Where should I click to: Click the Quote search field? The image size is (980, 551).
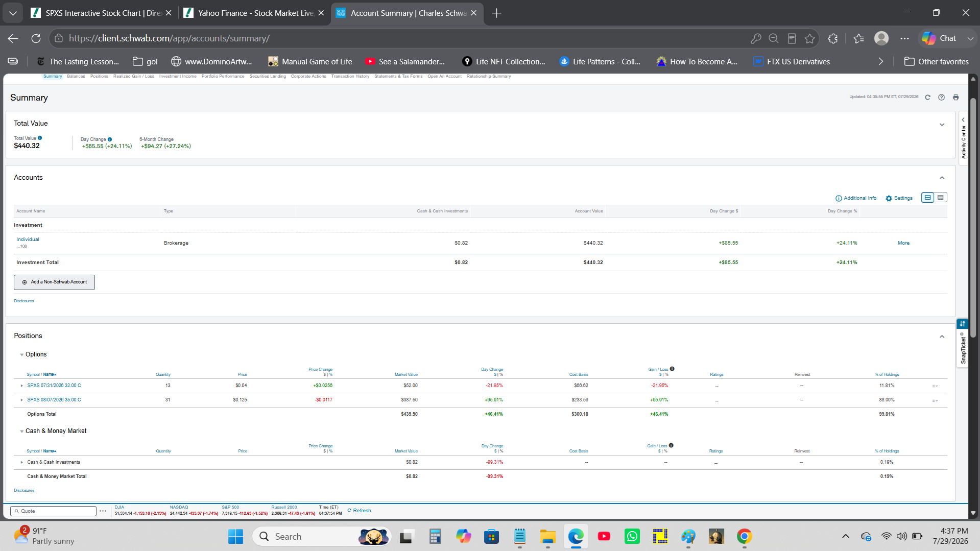tap(53, 511)
